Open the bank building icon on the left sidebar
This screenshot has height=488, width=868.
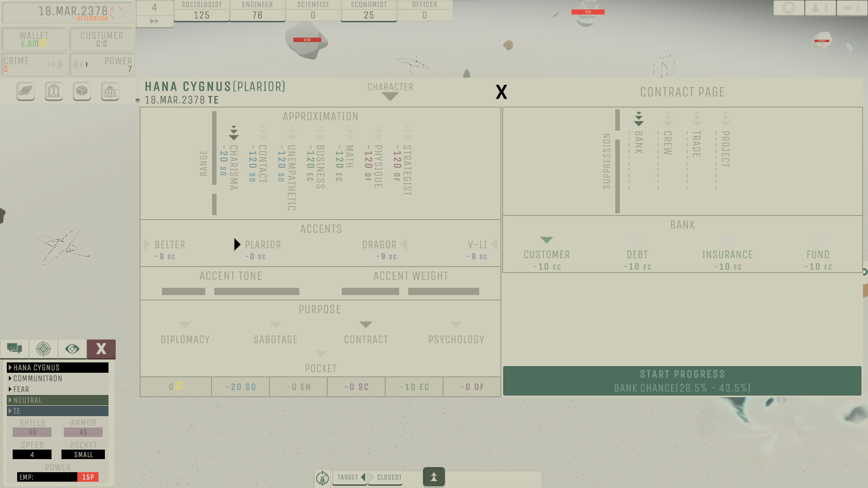(x=53, y=91)
